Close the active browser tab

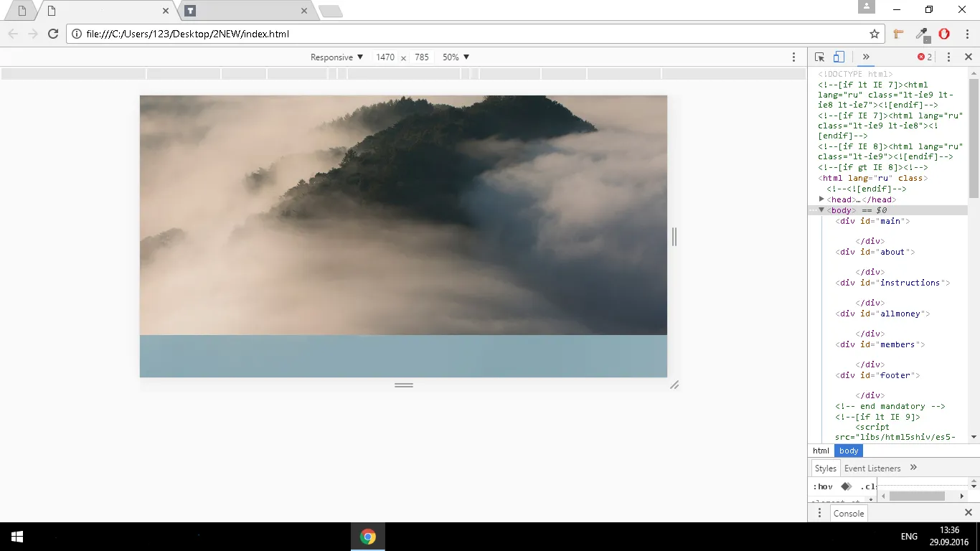point(166,11)
